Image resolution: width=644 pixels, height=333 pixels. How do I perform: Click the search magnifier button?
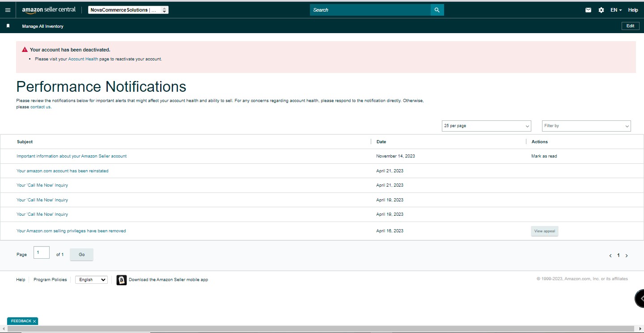[x=437, y=10]
